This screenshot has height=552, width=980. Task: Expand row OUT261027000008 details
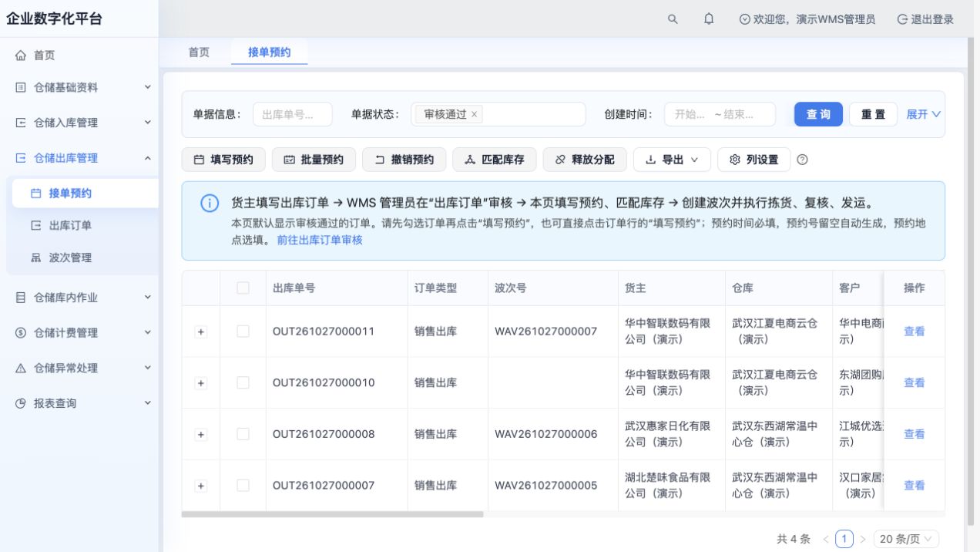201,435
